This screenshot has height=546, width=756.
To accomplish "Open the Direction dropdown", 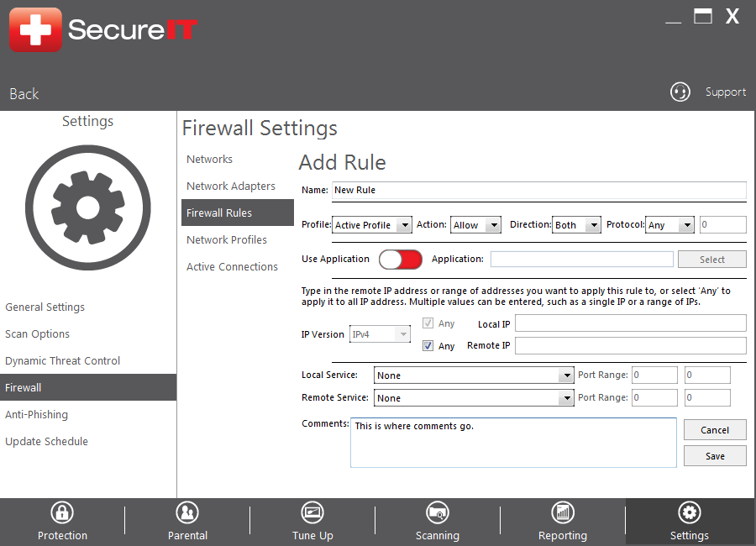I will pos(576,225).
